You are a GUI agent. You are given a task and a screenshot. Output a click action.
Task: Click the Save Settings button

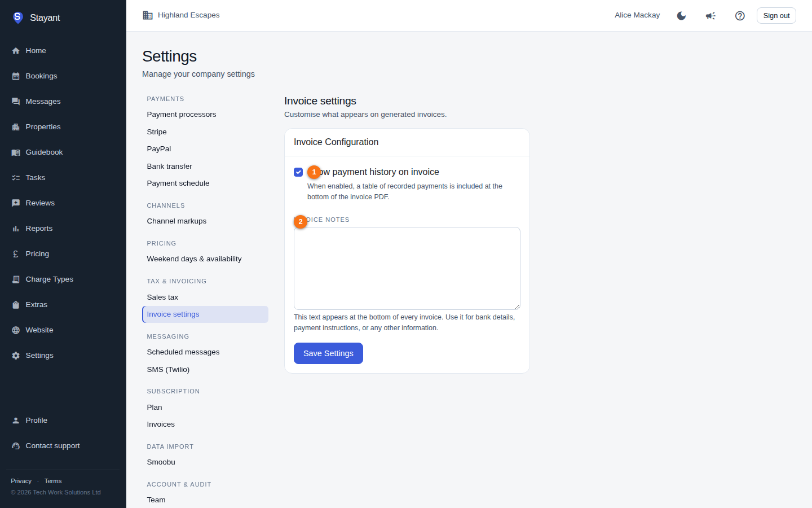tap(328, 353)
